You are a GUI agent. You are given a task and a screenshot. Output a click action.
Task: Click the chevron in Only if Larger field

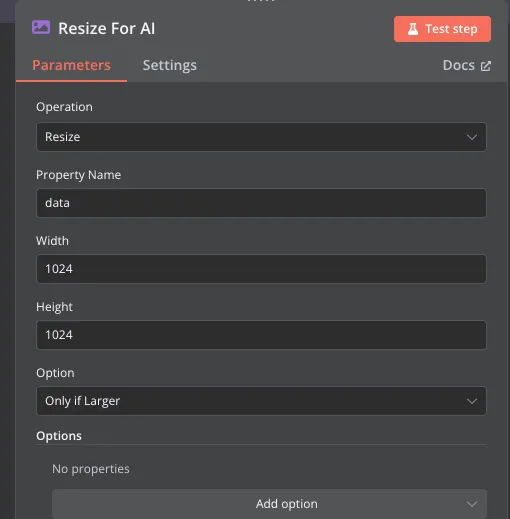[x=472, y=401]
